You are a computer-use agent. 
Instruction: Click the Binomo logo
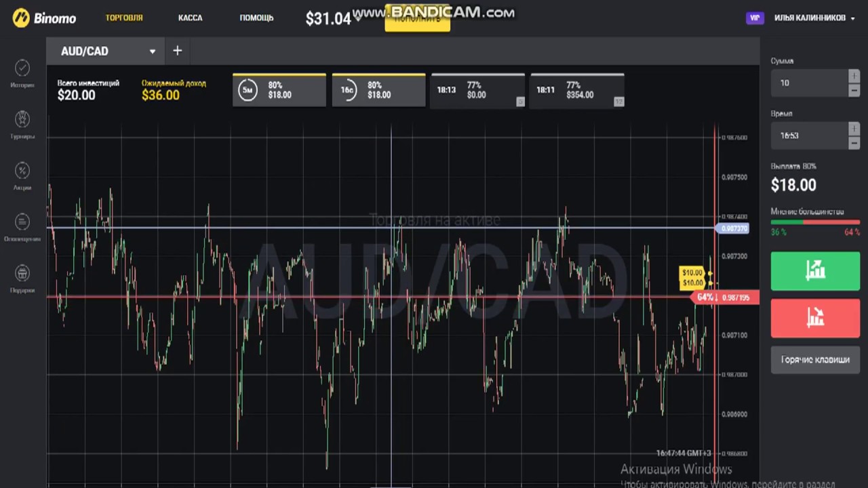click(x=45, y=18)
